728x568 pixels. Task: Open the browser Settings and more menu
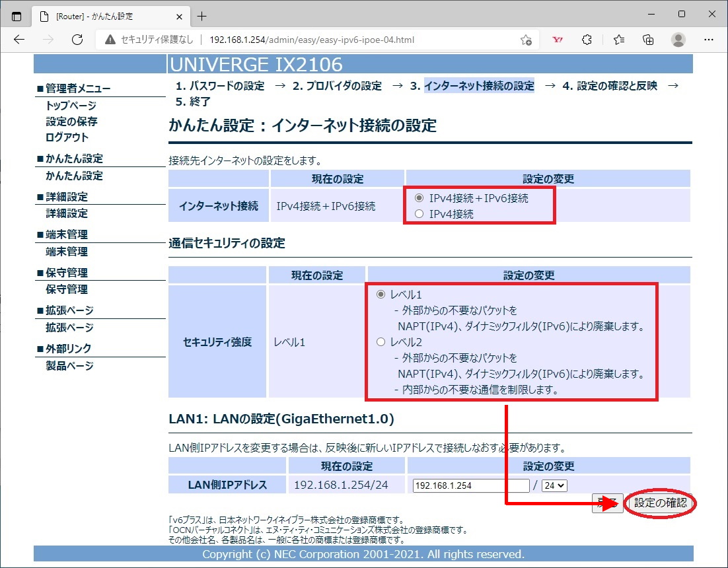[x=708, y=40]
